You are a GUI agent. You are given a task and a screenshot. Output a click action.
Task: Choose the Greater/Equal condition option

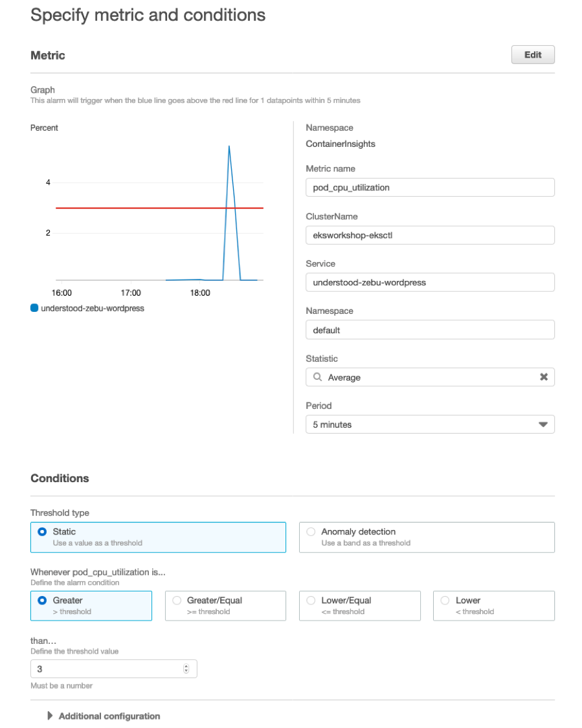pyautogui.click(x=177, y=601)
